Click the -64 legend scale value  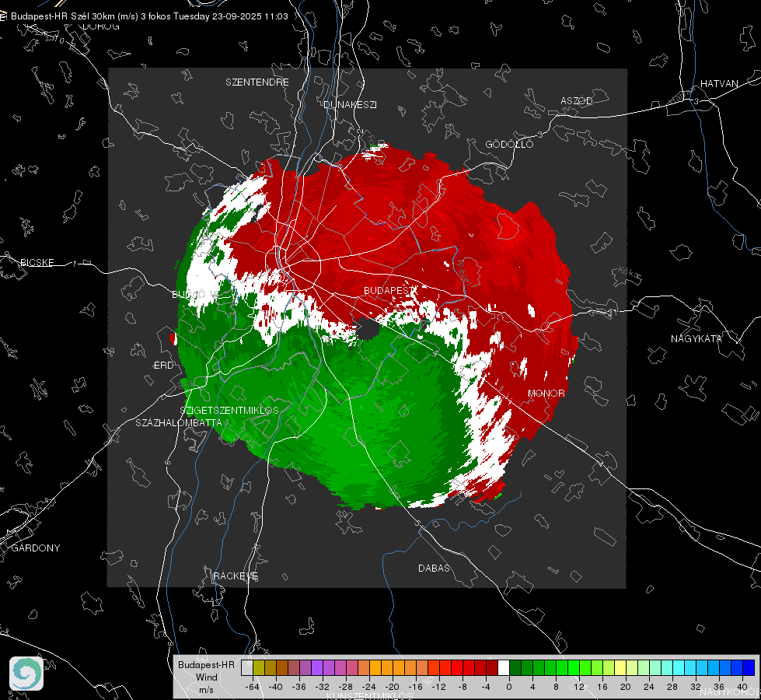[253, 687]
